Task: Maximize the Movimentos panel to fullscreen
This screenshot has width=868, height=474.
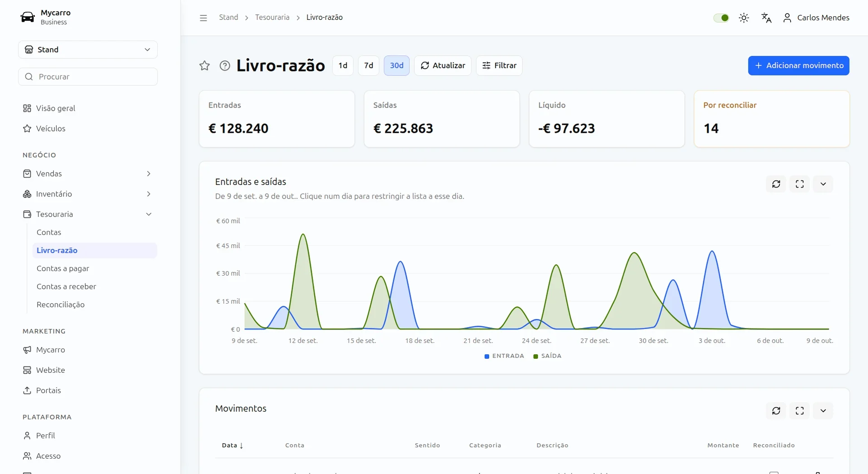Action: click(x=800, y=411)
